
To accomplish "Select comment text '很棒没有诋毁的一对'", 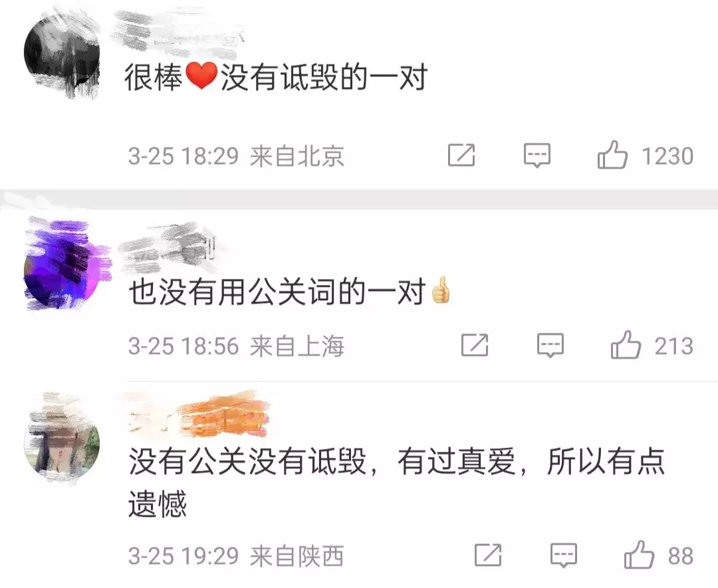I will (276, 77).
